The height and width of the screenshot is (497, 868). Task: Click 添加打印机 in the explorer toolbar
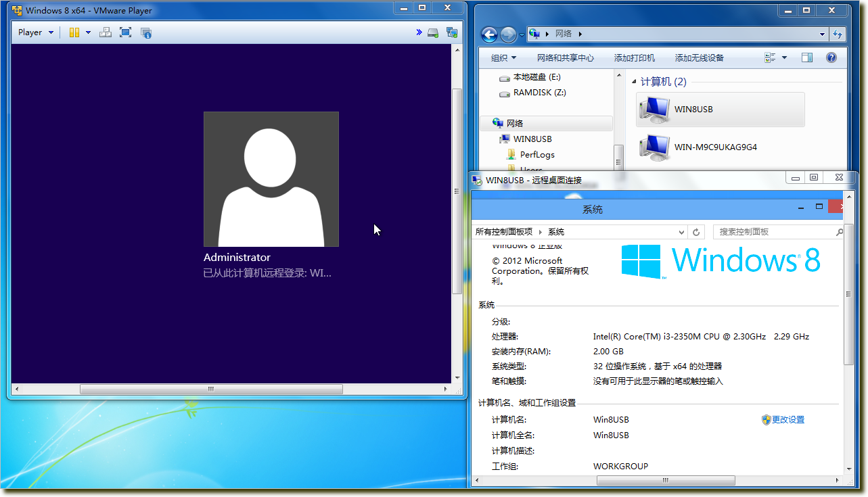pos(635,58)
